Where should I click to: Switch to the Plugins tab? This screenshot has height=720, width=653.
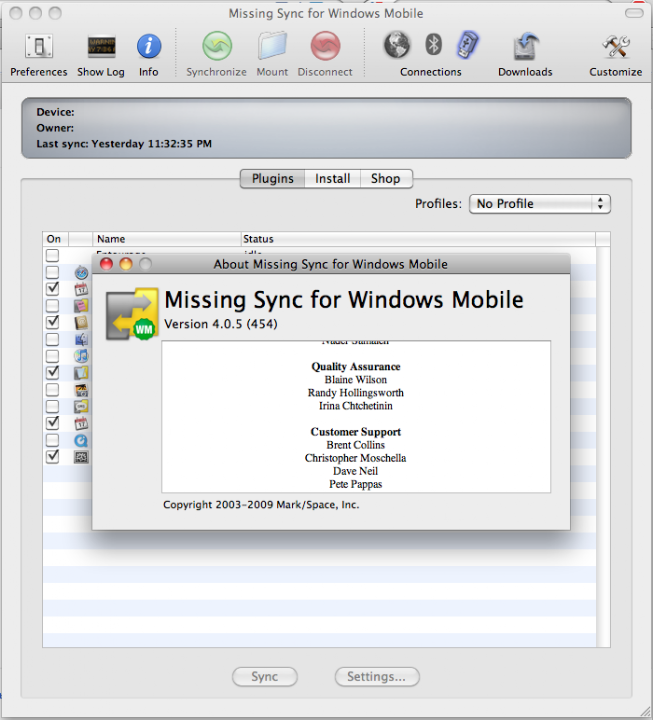click(x=272, y=179)
